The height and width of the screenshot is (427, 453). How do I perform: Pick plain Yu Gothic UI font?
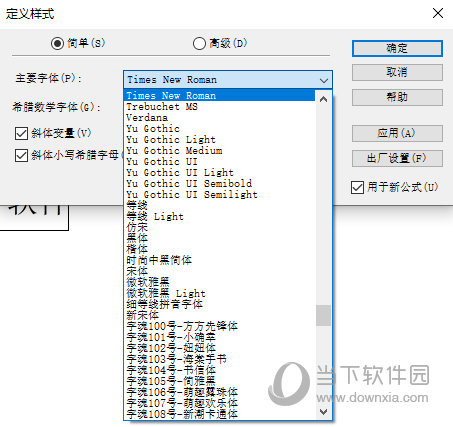click(x=220, y=162)
